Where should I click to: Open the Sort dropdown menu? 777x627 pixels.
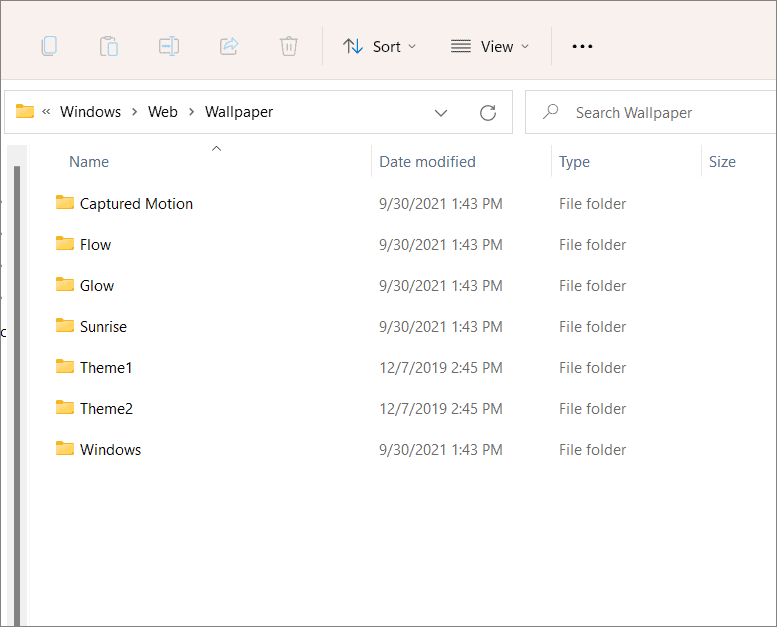[379, 47]
